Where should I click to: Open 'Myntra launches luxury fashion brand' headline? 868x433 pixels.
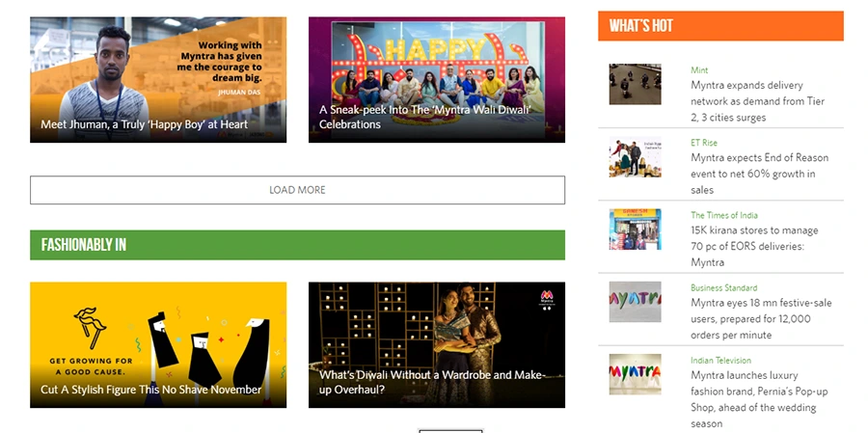click(x=759, y=392)
